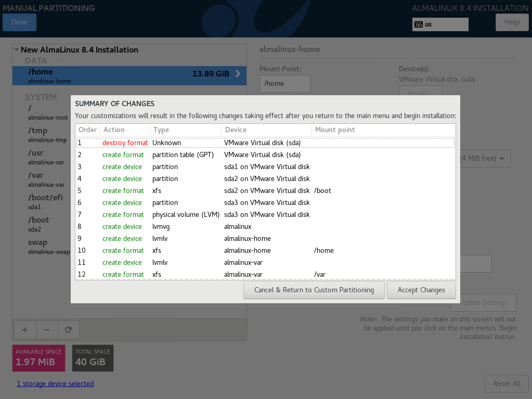The width and height of the screenshot is (532, 399).
Task: Select the /boot xfs create format row
Action: pyautogui.click(x=265, y=191)
